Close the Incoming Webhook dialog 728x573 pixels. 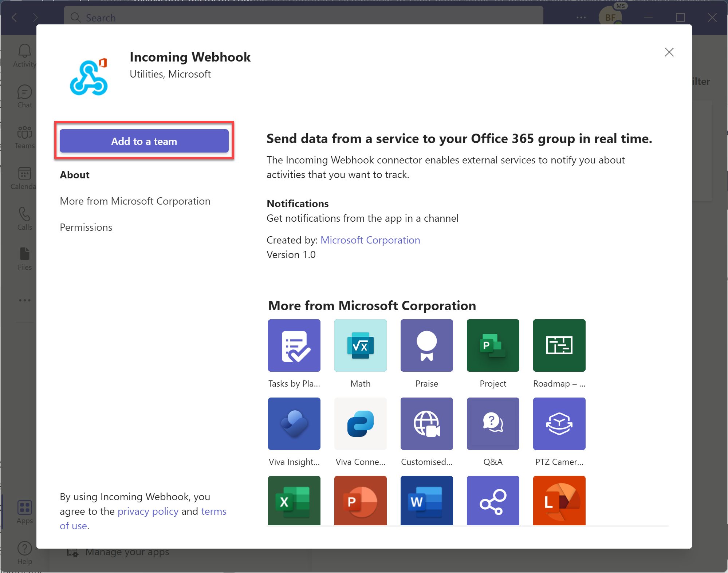[x=669, y=52]
